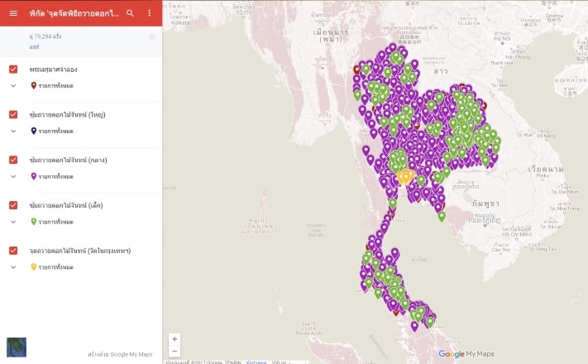Switch basemap via the satellite thumbnail

click(16, 347)
